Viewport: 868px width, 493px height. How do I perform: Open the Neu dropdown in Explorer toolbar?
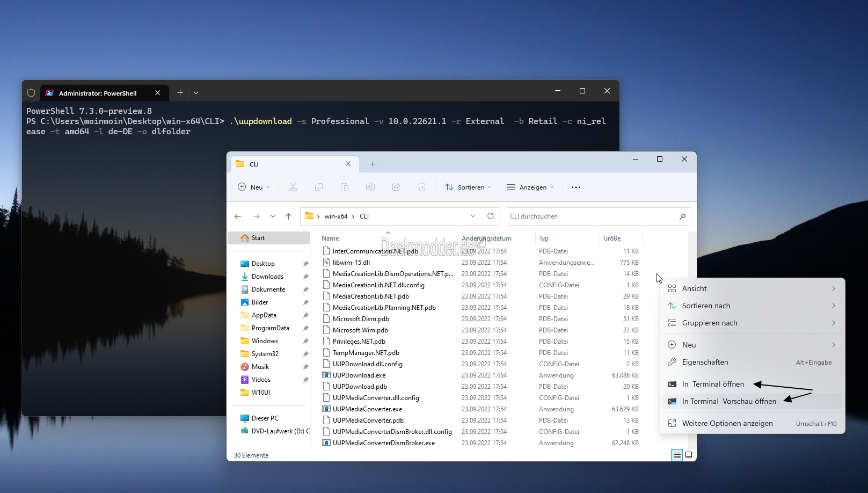pyautogui.click(x=254, y=187)
